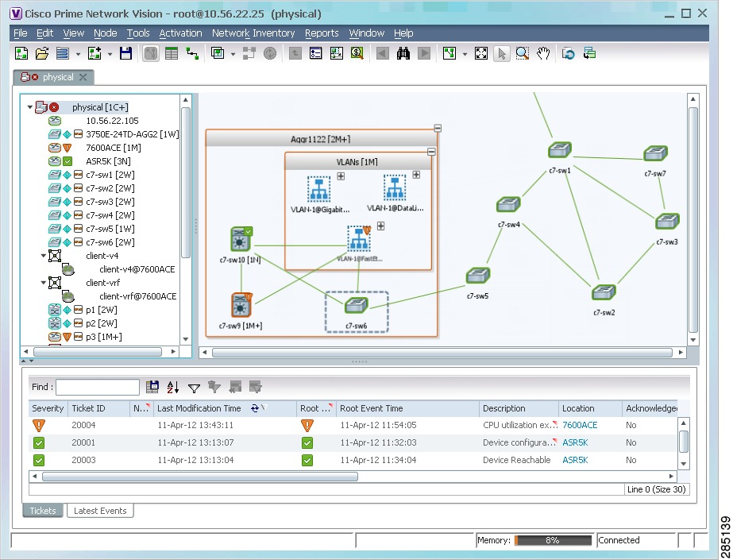The width and height of the screenshot is (733, 560).
Task: Activate the hand Pan tool
Action: [x=542, y=53]
